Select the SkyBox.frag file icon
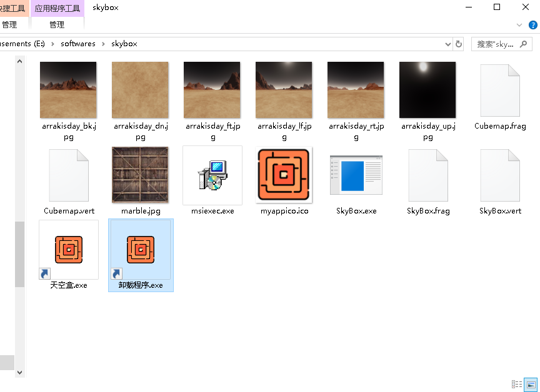 pyautogui.click(x=428, y=175)
